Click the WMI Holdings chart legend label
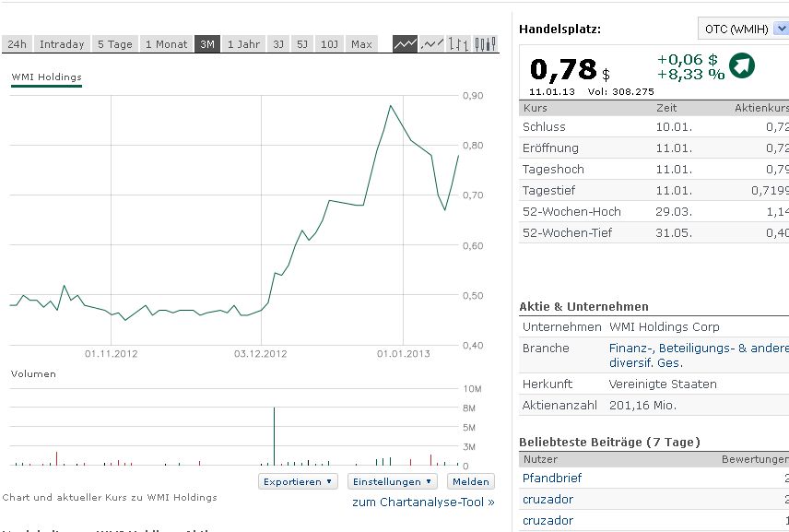 pos(46,77)
